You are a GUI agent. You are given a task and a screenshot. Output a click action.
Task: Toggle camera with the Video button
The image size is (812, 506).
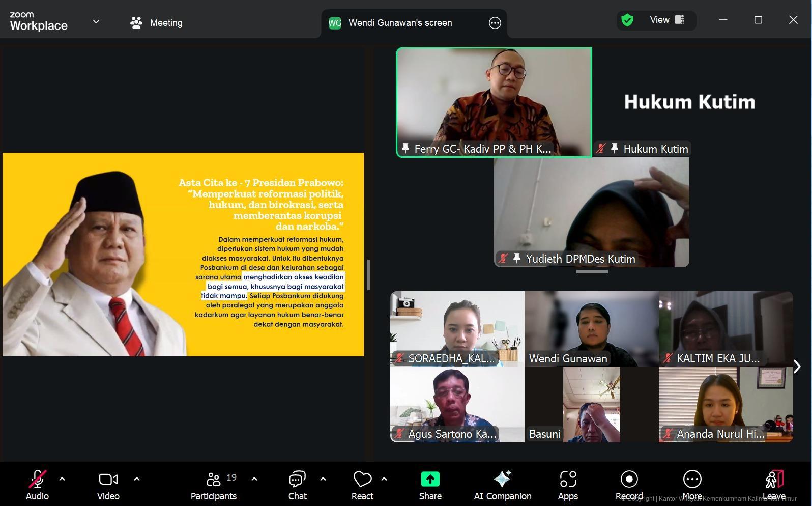click(108, 485)
